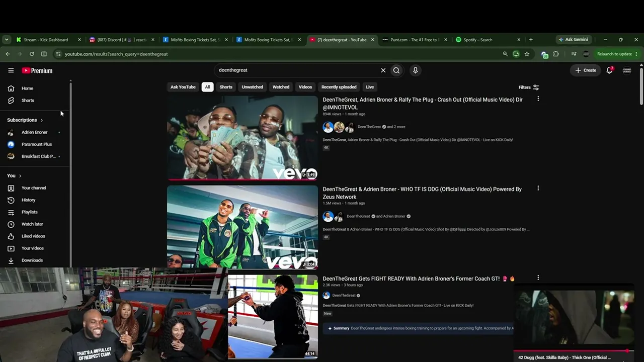
Task: Open the tab search dropdown arrow
Action: click(7, 40)
